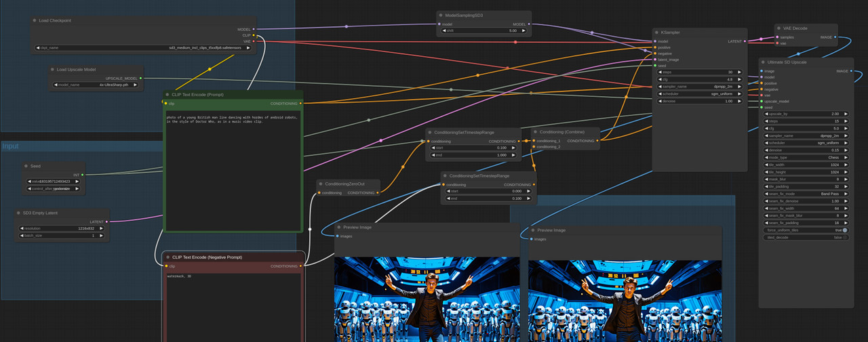The image size is (868, 342).
Task: Collapse the Load Checkpoint node via its dot
Action: pyautogui.click(x=34, y=20)
